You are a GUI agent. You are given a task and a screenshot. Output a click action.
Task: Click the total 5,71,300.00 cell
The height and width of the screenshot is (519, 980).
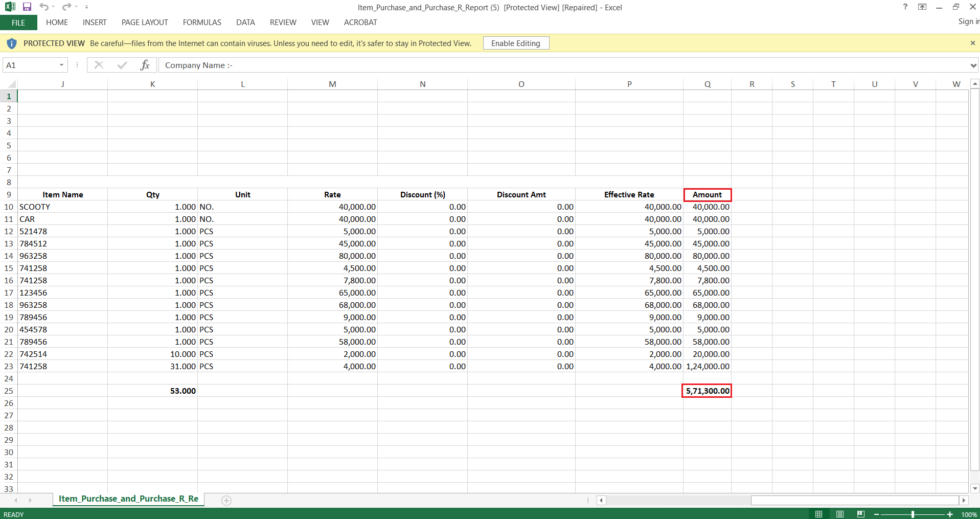707,391
